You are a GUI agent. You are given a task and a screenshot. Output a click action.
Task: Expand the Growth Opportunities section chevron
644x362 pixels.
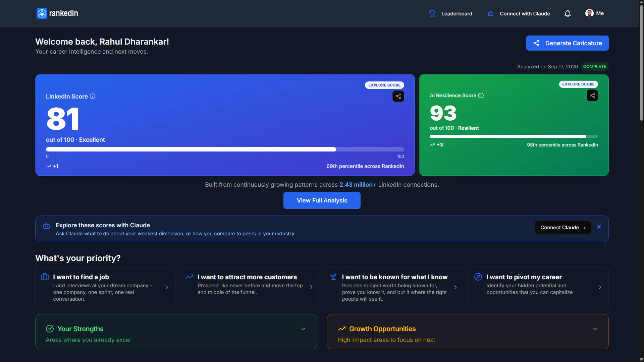click(595, 329)
